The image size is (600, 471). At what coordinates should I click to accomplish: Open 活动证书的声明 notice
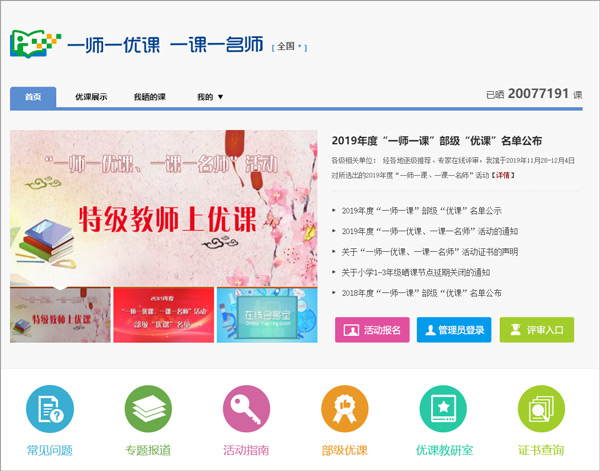[x=430, y=252]
